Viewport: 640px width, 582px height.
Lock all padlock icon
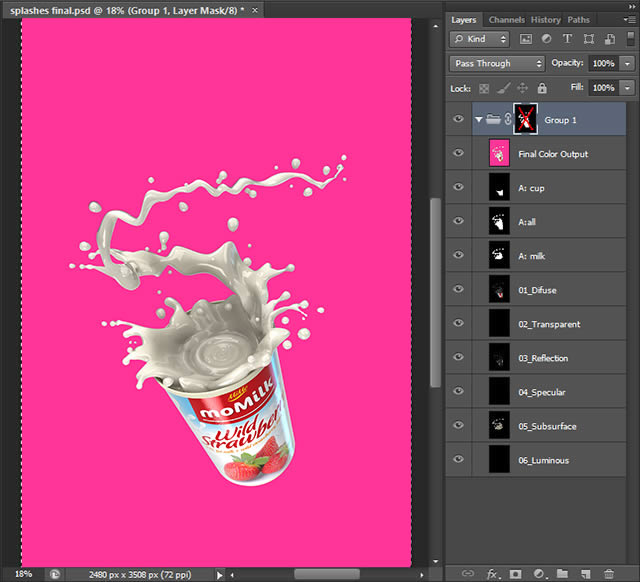(x=542, y=88)
